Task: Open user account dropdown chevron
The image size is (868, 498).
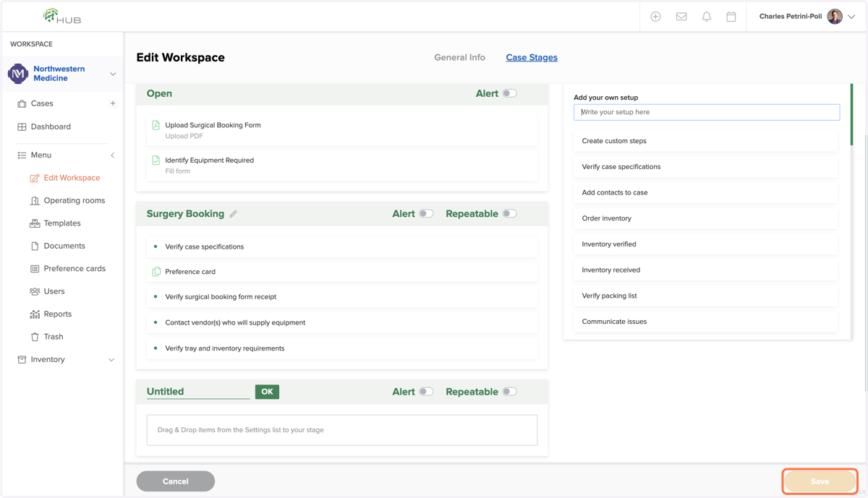Action: [x=851, y=17]
